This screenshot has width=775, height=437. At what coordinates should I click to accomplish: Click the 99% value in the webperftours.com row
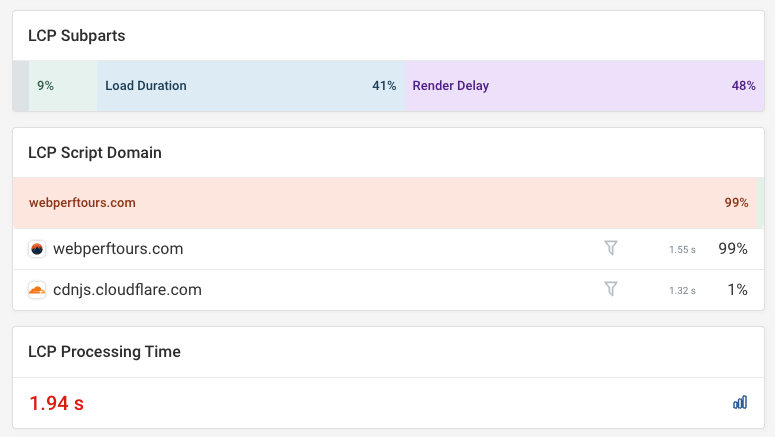(x=733, y=249)
